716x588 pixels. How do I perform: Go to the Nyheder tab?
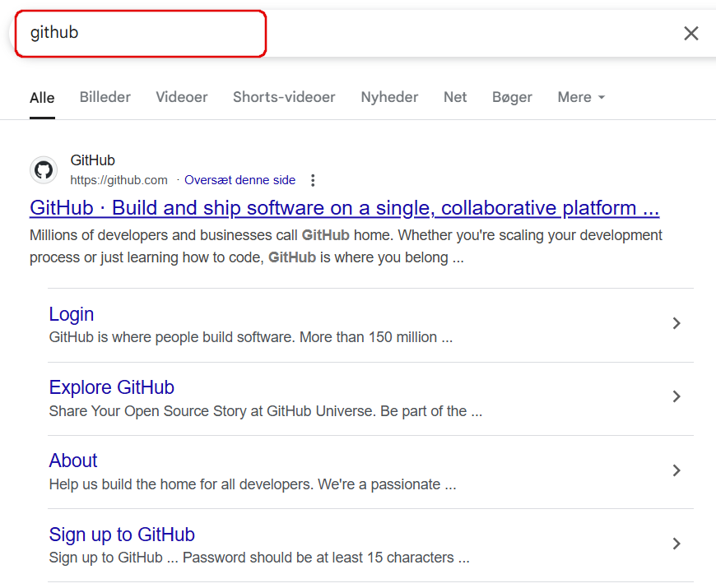click(389, 97)
